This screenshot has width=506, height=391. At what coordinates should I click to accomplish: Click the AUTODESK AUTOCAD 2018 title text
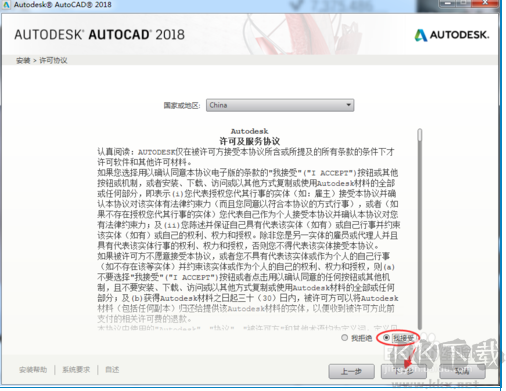99,35
